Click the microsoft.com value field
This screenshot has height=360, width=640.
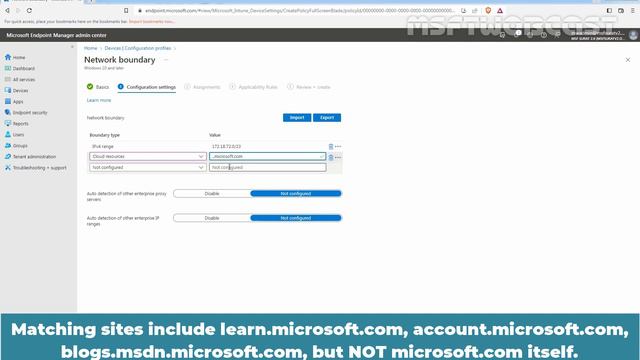click(267, 156)
